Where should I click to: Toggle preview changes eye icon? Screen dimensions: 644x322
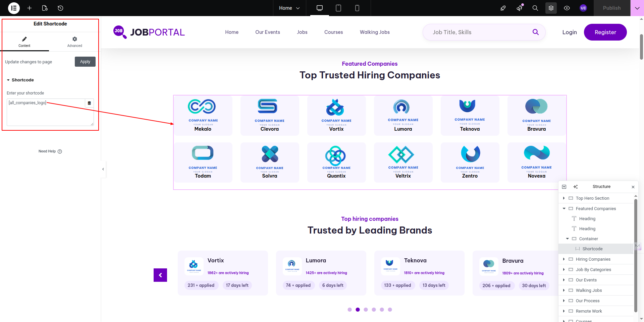click(x=567, y=8)
